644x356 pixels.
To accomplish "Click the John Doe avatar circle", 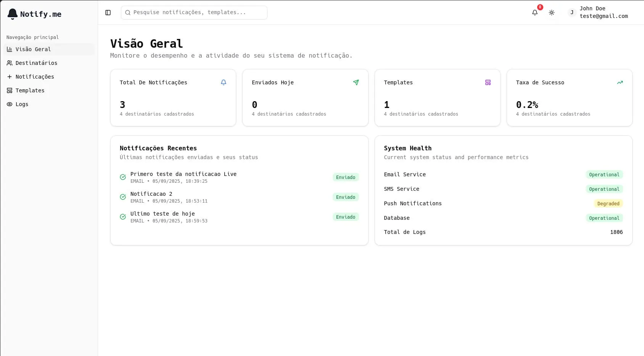I will [x=572, y=13].
